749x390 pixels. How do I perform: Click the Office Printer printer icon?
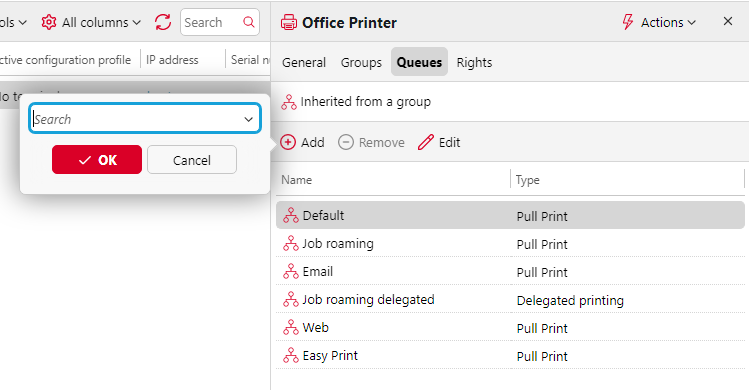(289, 22)
